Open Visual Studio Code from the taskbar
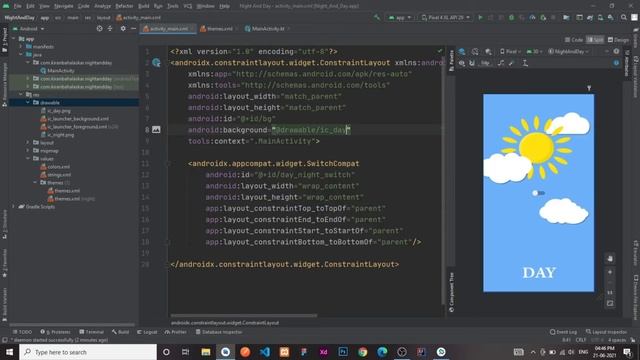The width and height of the screenshot is (640, 360). (264, 352)
